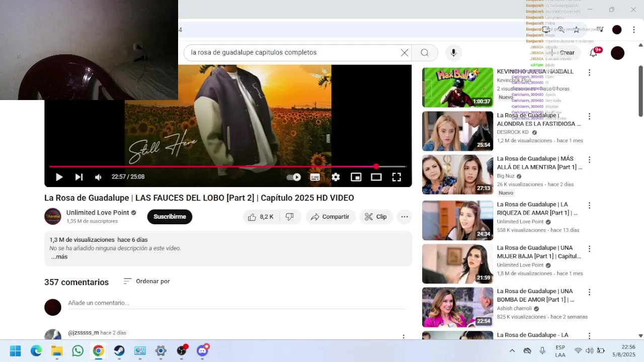Like the video with thumbs up
This screenshot has width=644, height=362.
click(x=261, y=217)
